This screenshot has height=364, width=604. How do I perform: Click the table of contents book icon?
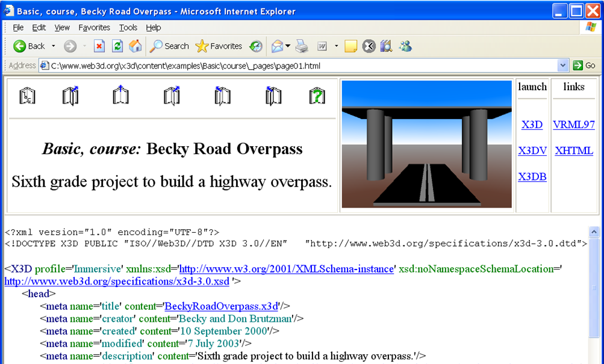click(x=28, y=96)
